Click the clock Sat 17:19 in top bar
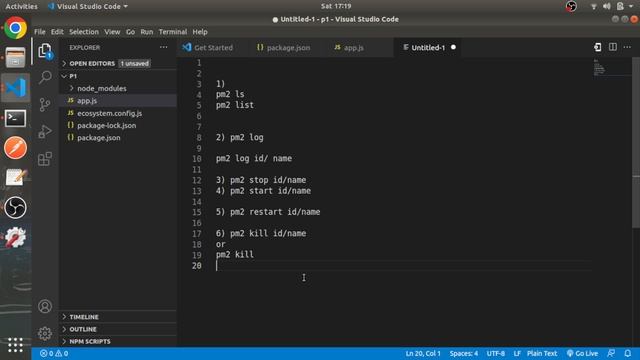The width and height of the screenshot is (640, 360). [x=336, y=6]
